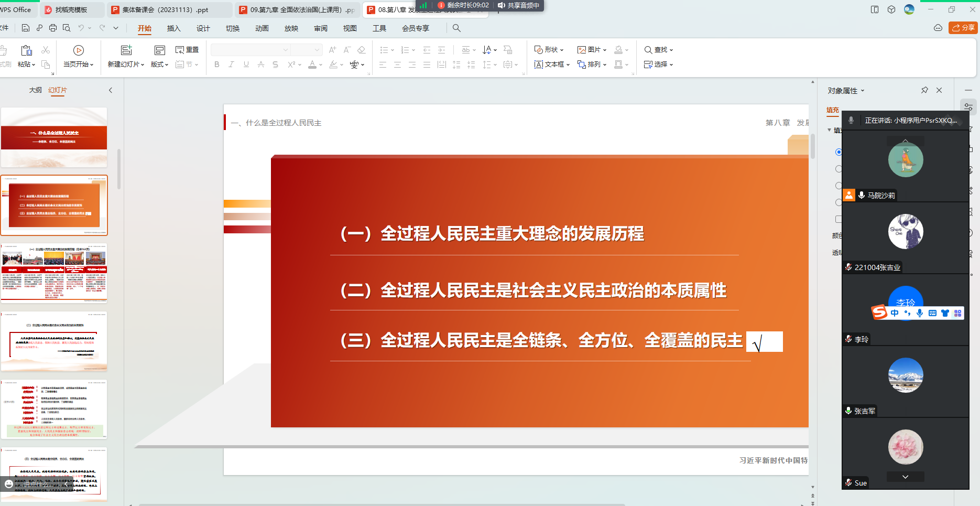
Task: Click the play icon above 当页开始
Action: click(79, 50)
